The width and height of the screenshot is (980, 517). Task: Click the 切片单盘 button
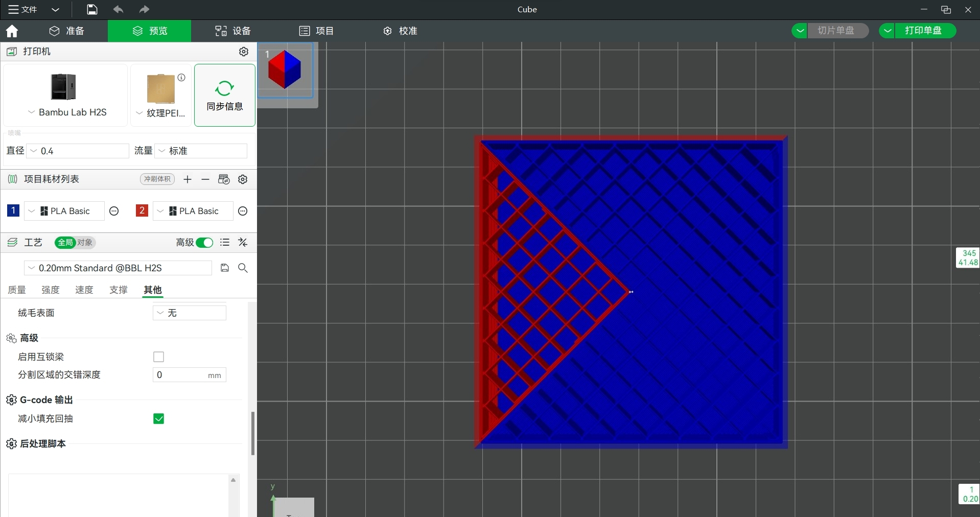point(838,31)
